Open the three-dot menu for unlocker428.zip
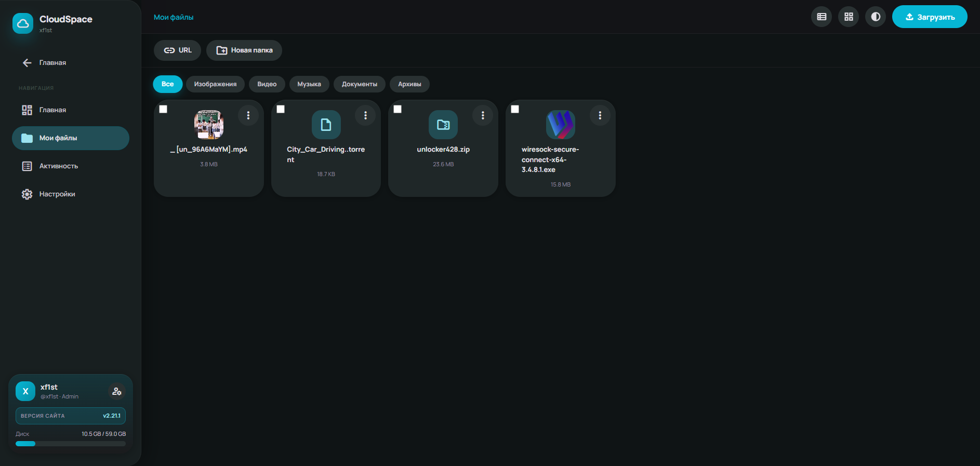This screenshot has height=466, width=980. coord(483,115)
